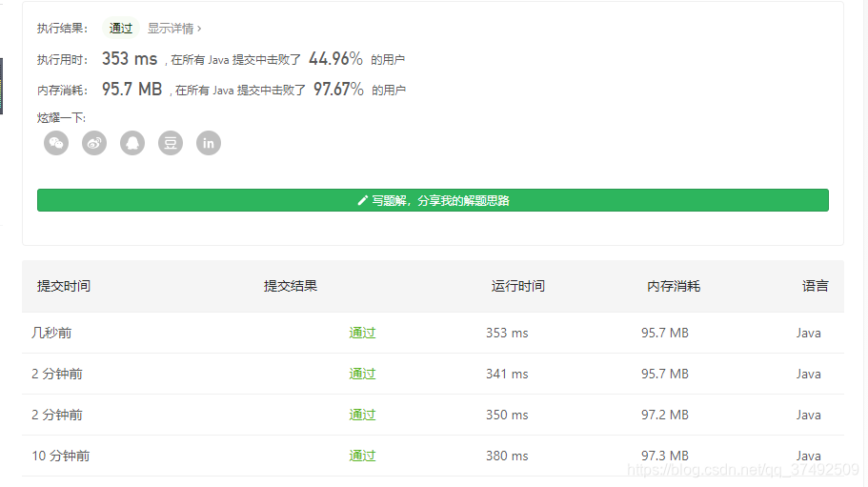868x487 pixels.
Task: Select the 380 ms runtime cell
Action: pos(507,456)
